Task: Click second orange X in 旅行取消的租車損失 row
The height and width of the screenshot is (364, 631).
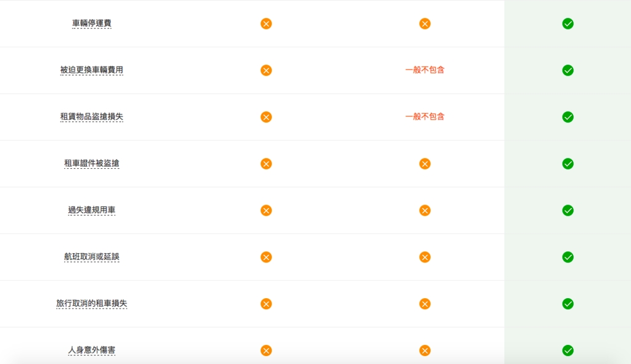Action: point(425,304)
